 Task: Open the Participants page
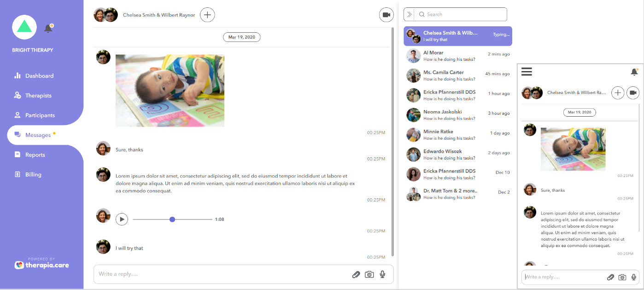(40, 115)
